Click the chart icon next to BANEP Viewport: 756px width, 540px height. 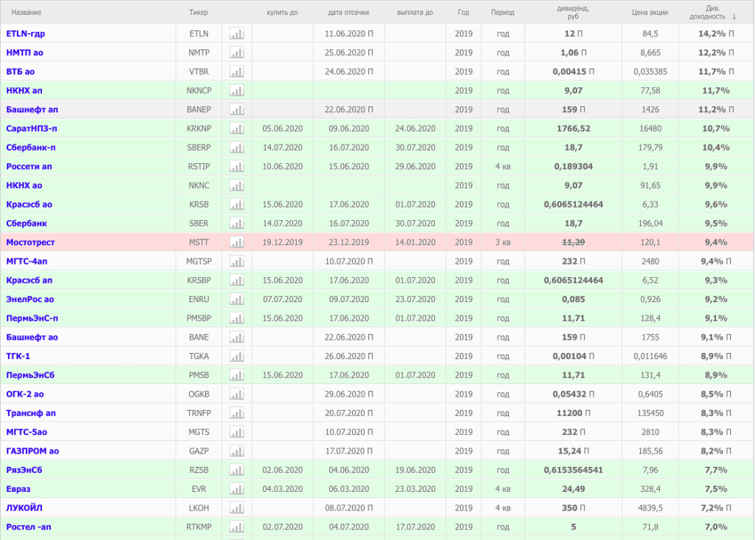pyautogui.click(x=237, y=109)
